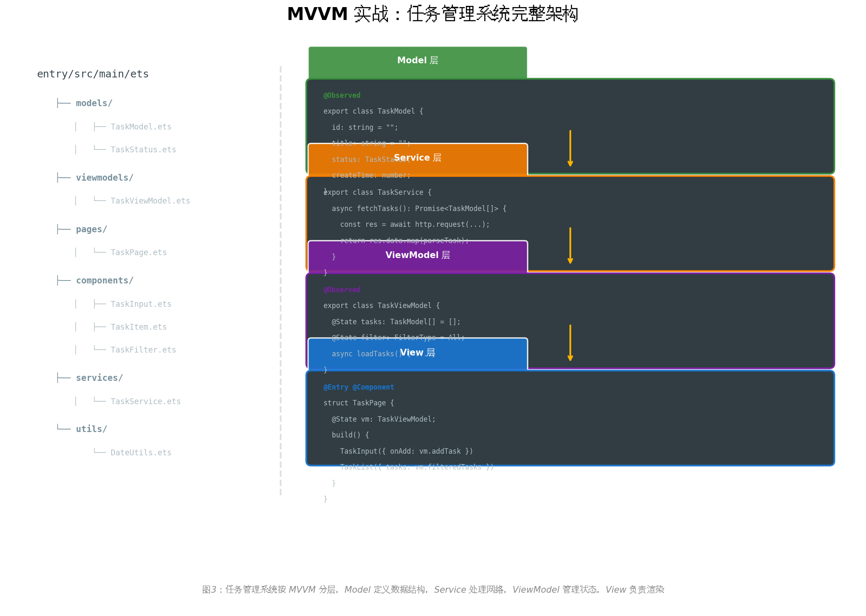Select the pages/ folder
The height and width of the screenshot is (616, 866).
[92, 229]
